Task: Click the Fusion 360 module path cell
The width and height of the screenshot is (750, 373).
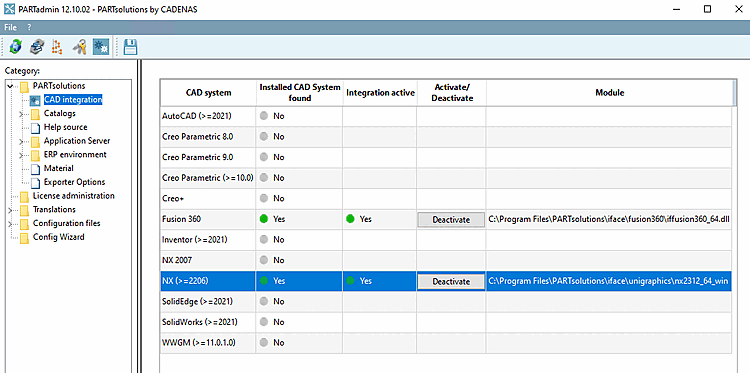Action: pyautogui.click(x=609, y=219)
